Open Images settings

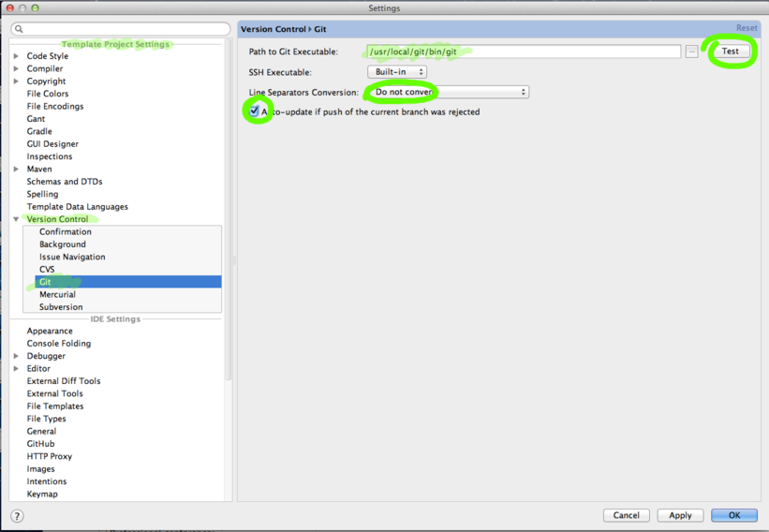tap(40, 469)
